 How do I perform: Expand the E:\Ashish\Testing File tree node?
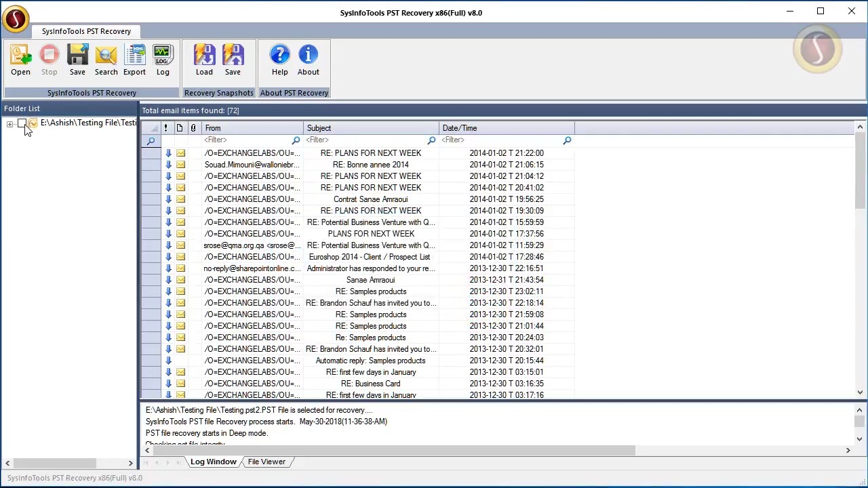pyautogui.click(x=9, y=124)
